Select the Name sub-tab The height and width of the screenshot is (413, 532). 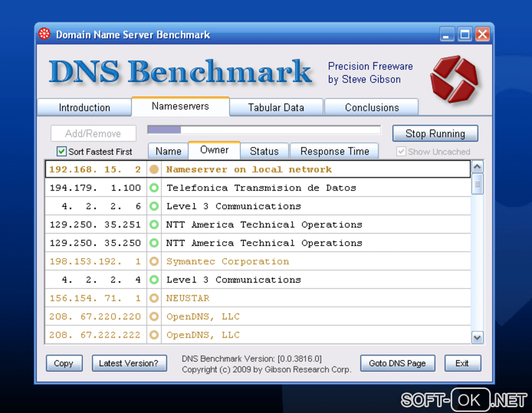(168, 151)
